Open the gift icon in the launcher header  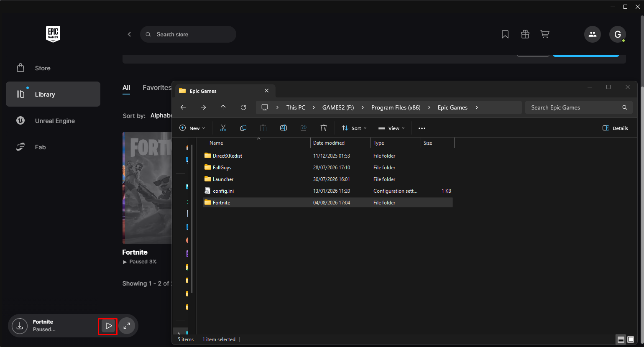click(x=525, y=34)
